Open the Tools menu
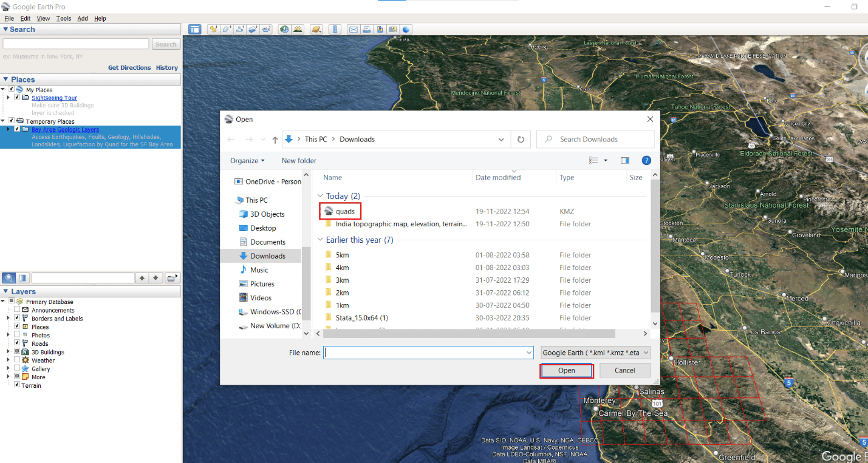Image resolution: width=868 pixels, height=463 pixels. pos(64,19)
